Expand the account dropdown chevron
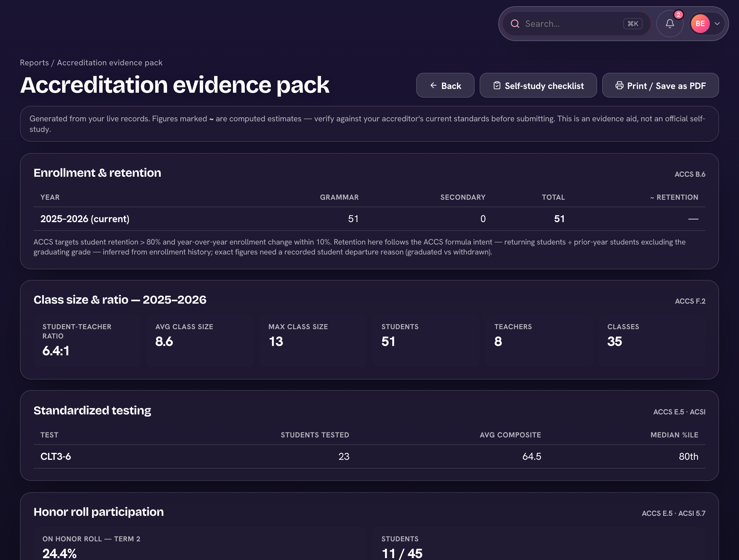 717,24
